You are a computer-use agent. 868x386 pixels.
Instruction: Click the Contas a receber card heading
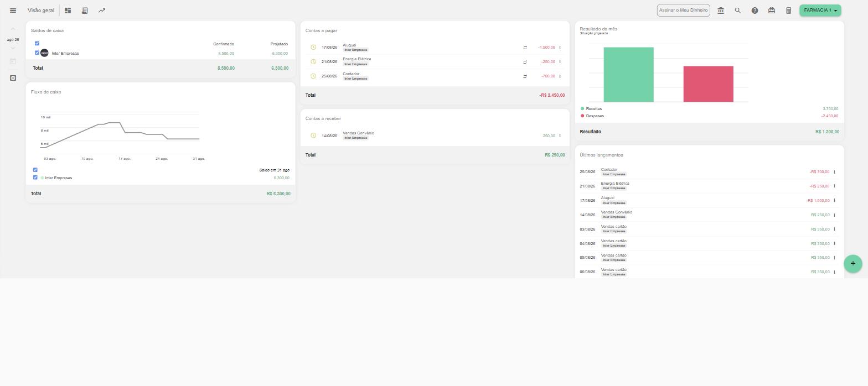tap(323, 118)
